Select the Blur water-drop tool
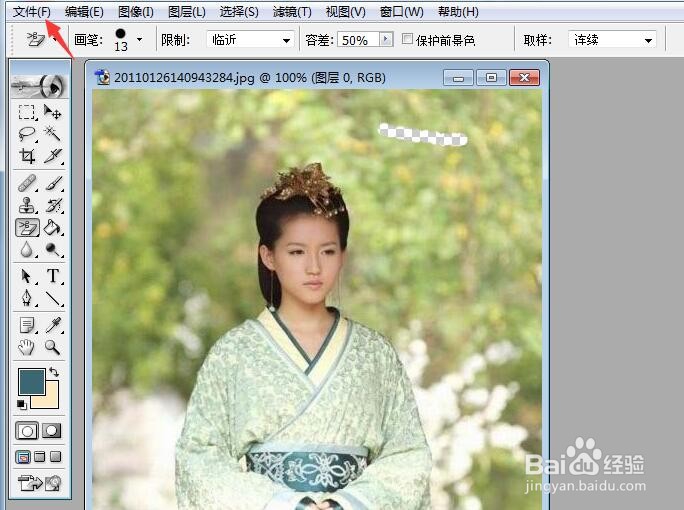Image resolution: width=684 pixels, height=510 pixels. [x=27, y=250]
